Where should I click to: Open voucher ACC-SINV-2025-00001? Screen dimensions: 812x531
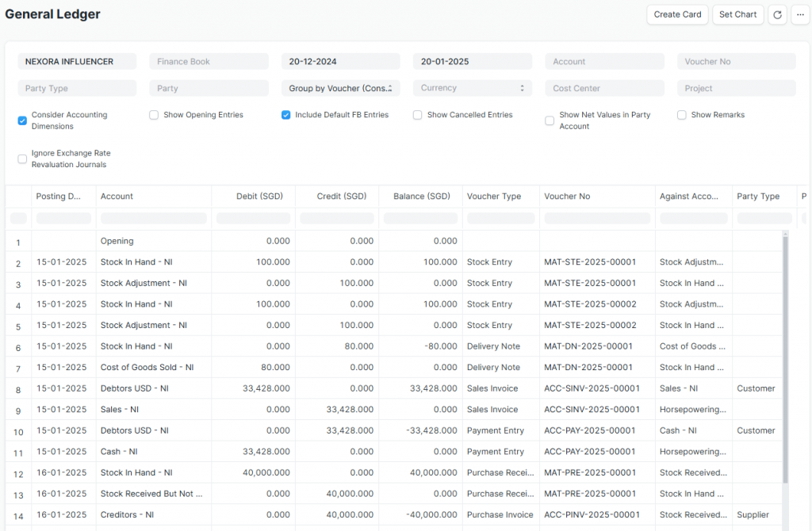590,388
